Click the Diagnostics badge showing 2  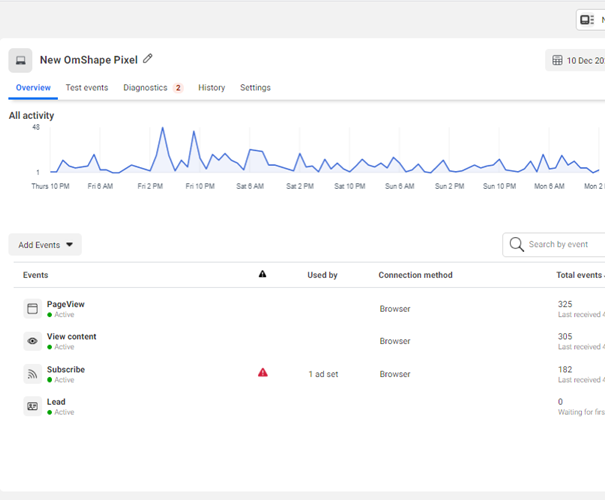point(178,88)
